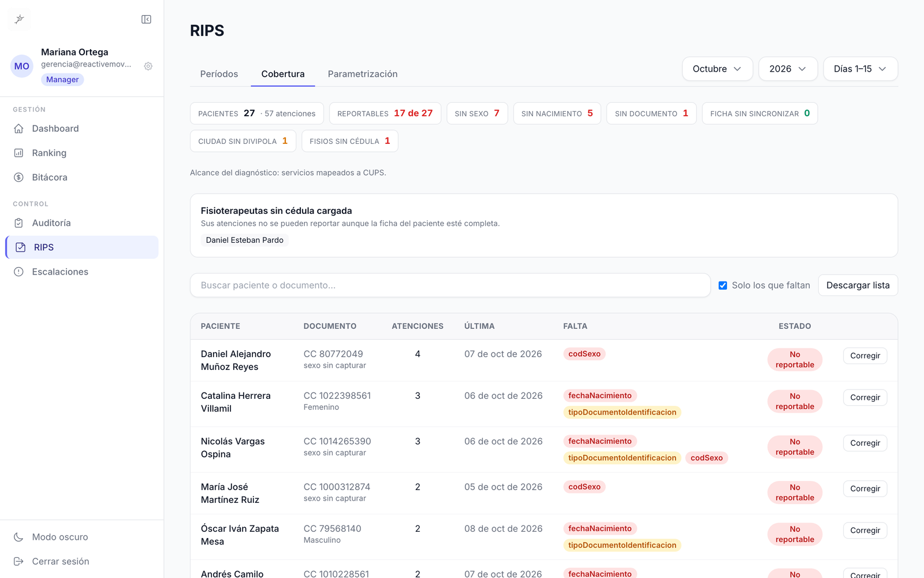Click Corregir for Óscar Iván Zapata Mesa

point(865,531)
